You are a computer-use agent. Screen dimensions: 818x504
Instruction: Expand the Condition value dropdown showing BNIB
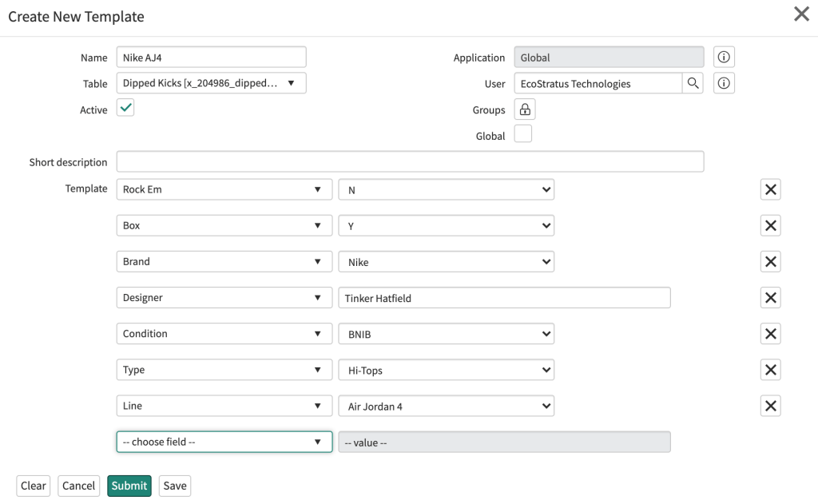point(446,334)
